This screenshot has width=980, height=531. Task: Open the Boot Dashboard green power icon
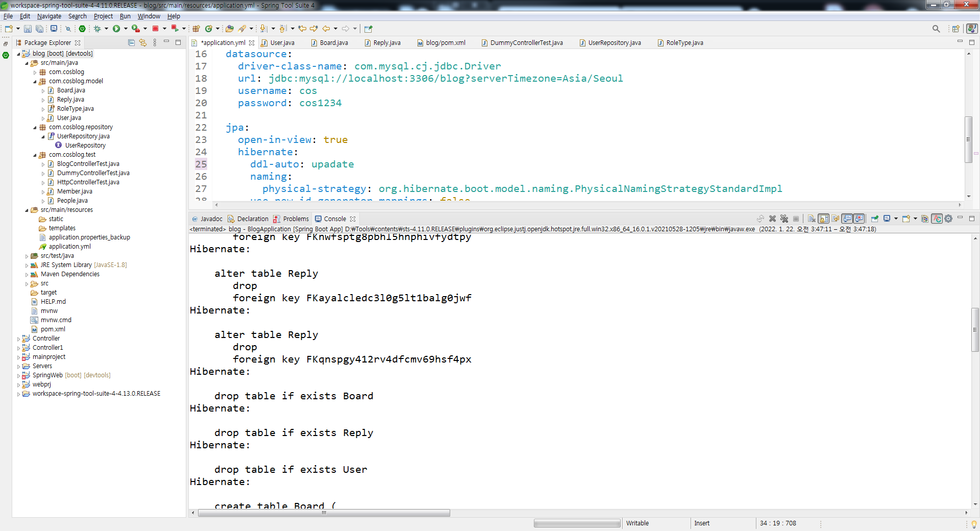click(82, 29)
